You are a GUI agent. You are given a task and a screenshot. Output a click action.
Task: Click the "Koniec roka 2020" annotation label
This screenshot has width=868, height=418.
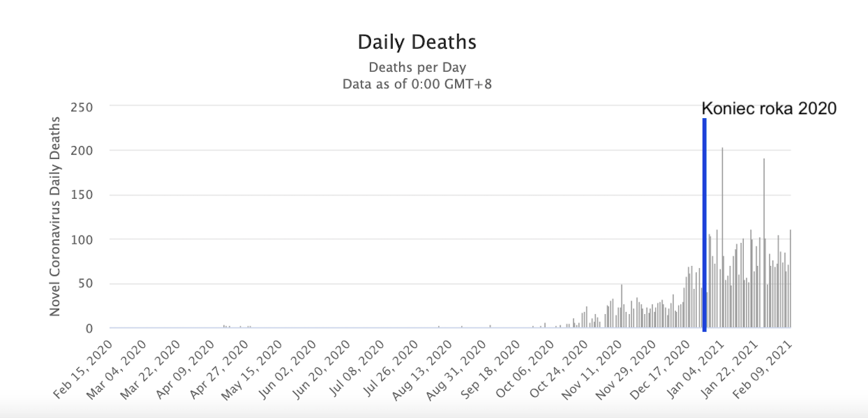pyautogui.click(x=769, y=109)
